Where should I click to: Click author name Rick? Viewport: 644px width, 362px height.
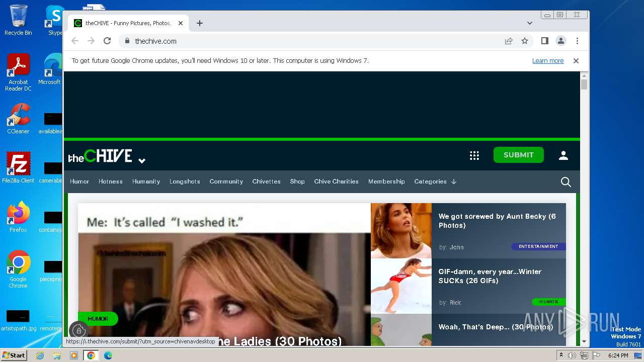(x=455, y=303)
